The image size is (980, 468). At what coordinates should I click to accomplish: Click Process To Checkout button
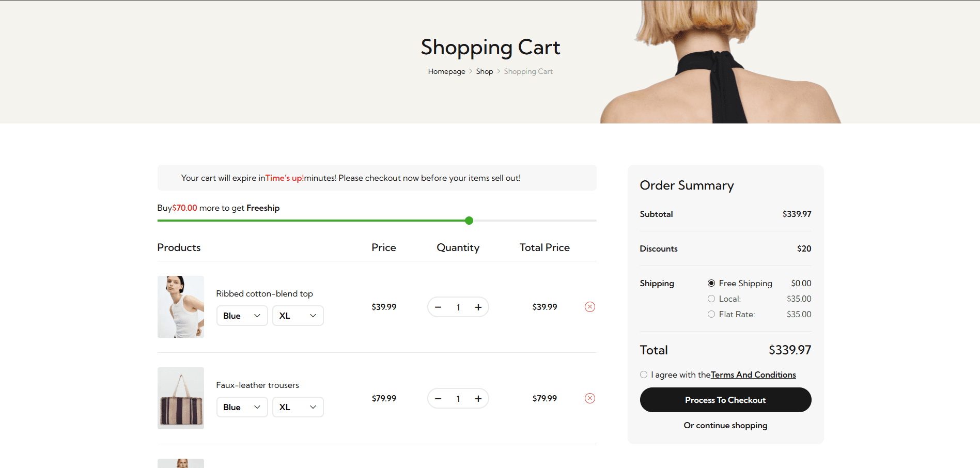coord(725,400)
